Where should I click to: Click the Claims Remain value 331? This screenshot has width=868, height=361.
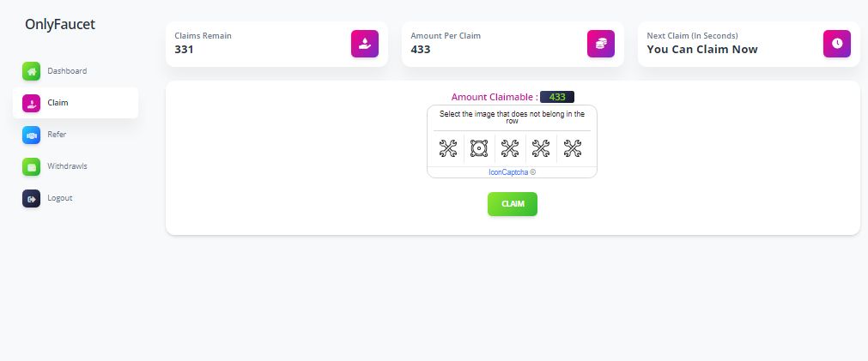tap(184, 50)
